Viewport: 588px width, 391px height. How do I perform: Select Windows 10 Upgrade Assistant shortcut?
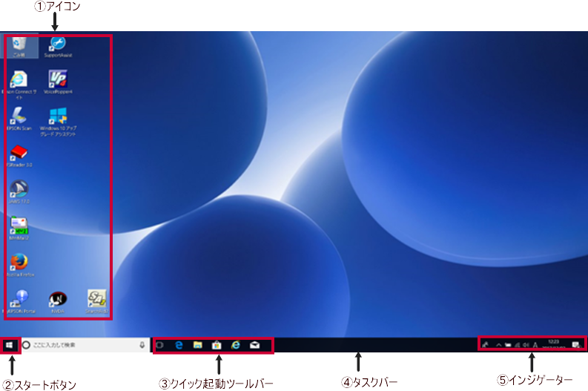click(x=58, y=122)
